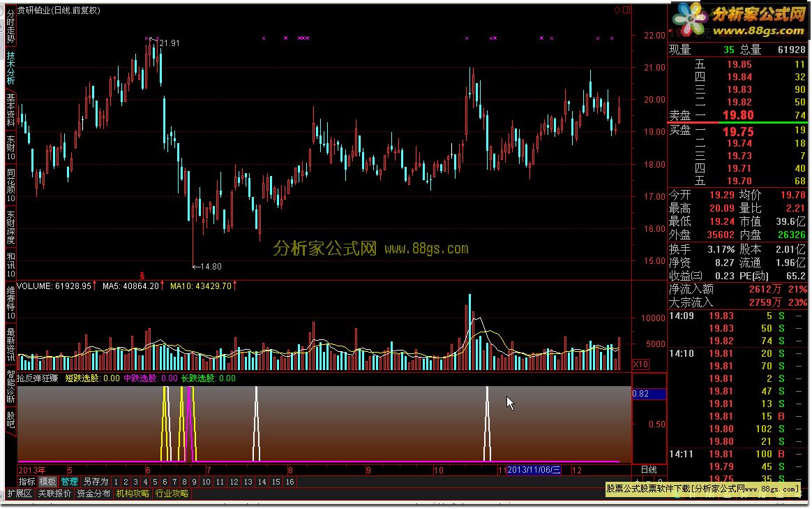Click the 0.82 indicator value tag
This screenshot has height=509, width=812.
click(x=649, y=394)
